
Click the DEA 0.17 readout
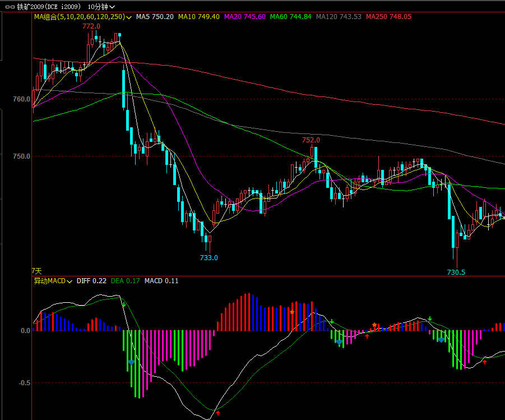pyautogui.click(x=126, y=281)
